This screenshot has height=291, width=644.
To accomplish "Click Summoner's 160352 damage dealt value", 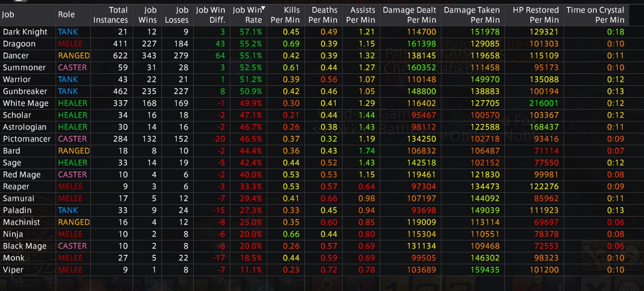I will (x=421, y=67).
